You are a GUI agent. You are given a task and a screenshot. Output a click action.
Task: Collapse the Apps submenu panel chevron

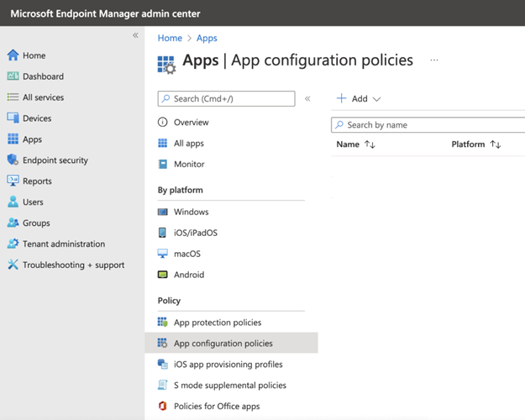[307, 99]
